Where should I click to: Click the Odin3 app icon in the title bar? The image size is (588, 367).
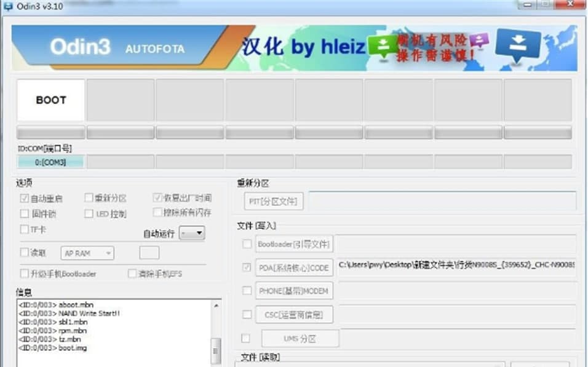(x=7, y=6)
